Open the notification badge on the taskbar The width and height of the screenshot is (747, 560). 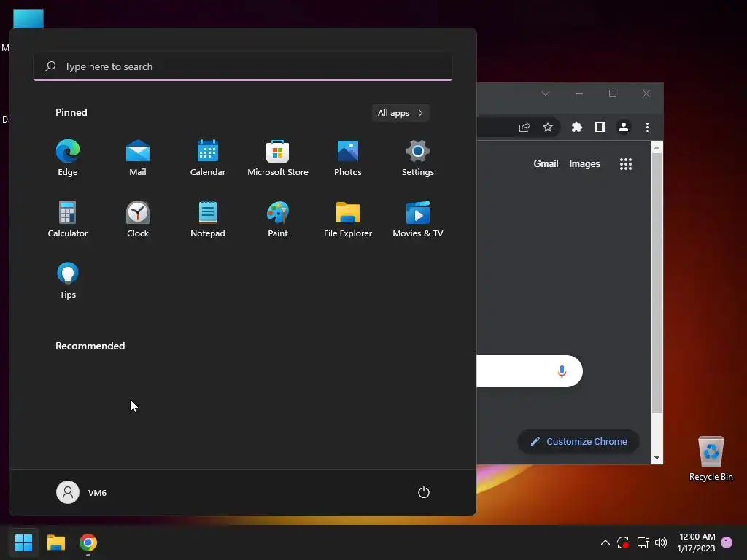pos(727,542)
